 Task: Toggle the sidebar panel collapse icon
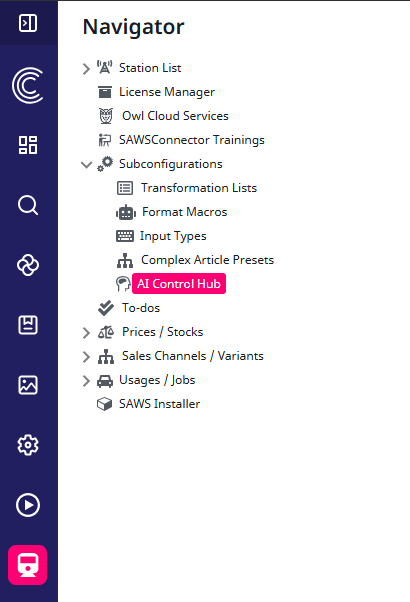click(x=28, y=23)
